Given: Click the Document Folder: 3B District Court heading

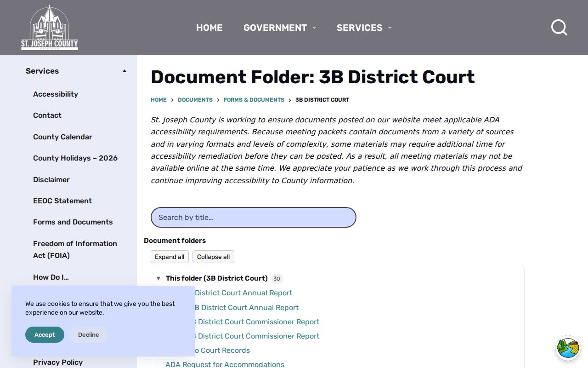Looking at the screenshot, I should coord(313,77).
